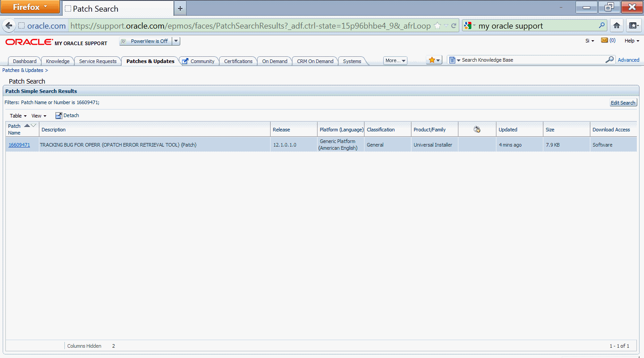Expand the More tabs menu
Screen dimensions: 644x358
[395, 60]
